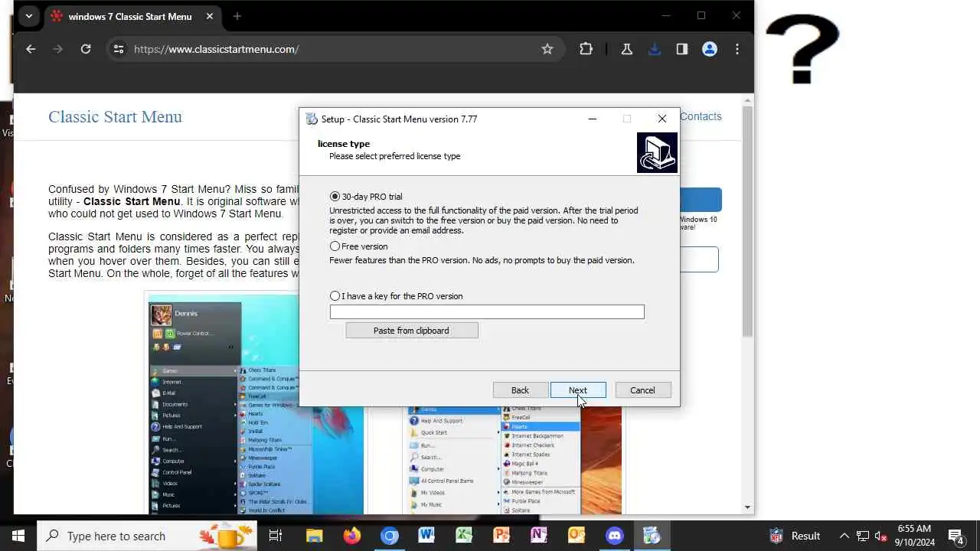Image resolution: width=980 pixels, height=551 pixels.
Task: Open OneNote from the taskbar
Action: pyautogui.click(x=539, y=536)
